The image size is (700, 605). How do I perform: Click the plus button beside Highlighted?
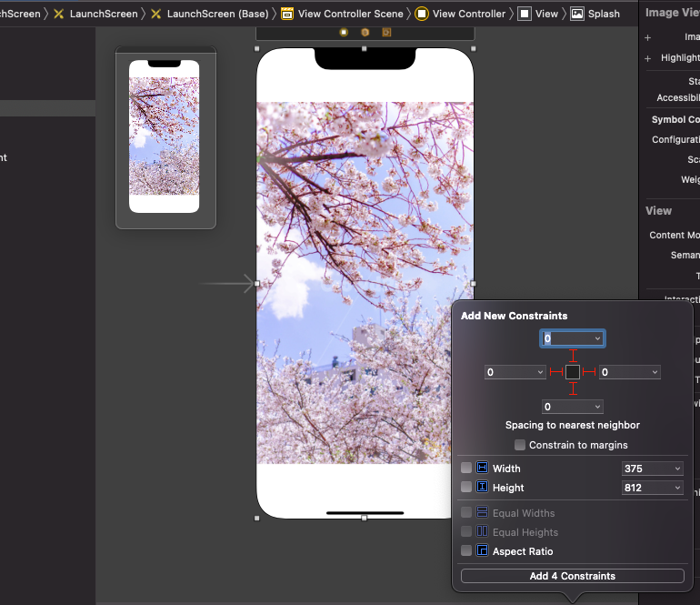click(x=648, y=58)
